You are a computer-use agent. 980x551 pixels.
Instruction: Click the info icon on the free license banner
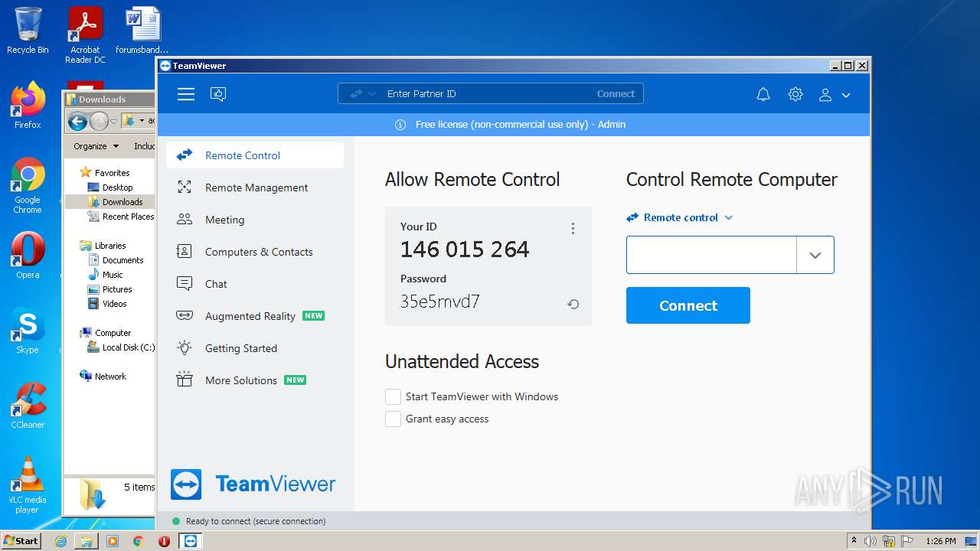pyautogui.click(x=400, y=125)
